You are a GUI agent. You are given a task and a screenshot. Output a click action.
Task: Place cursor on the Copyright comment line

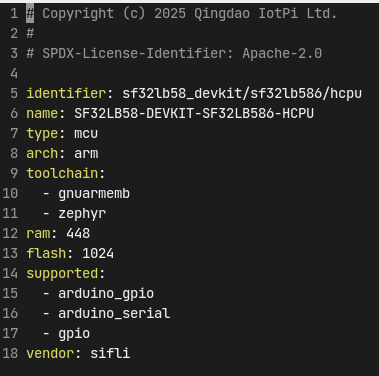tap(182, 14)
